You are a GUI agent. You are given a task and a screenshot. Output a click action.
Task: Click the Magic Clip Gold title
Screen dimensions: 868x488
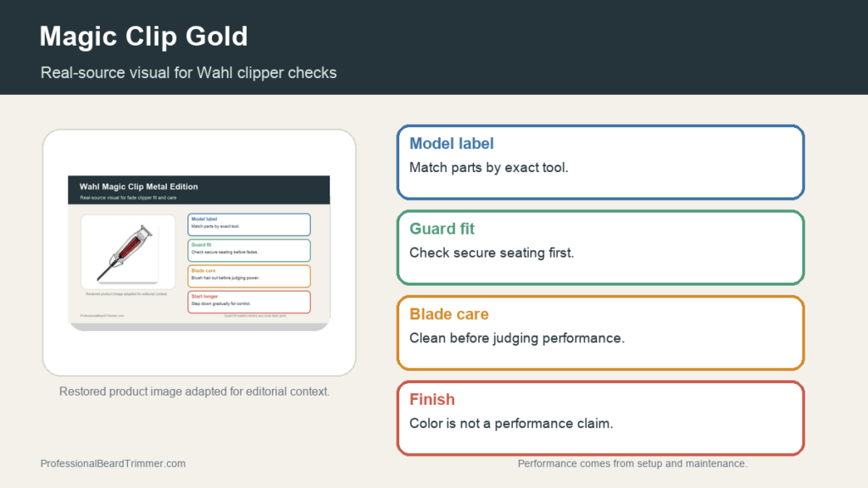143,36
